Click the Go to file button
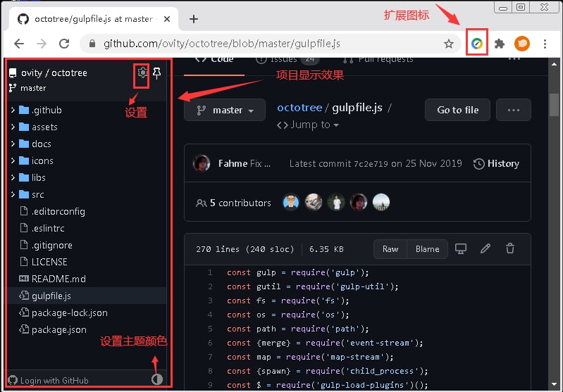The image size is (563, 392). click(457, 110)
